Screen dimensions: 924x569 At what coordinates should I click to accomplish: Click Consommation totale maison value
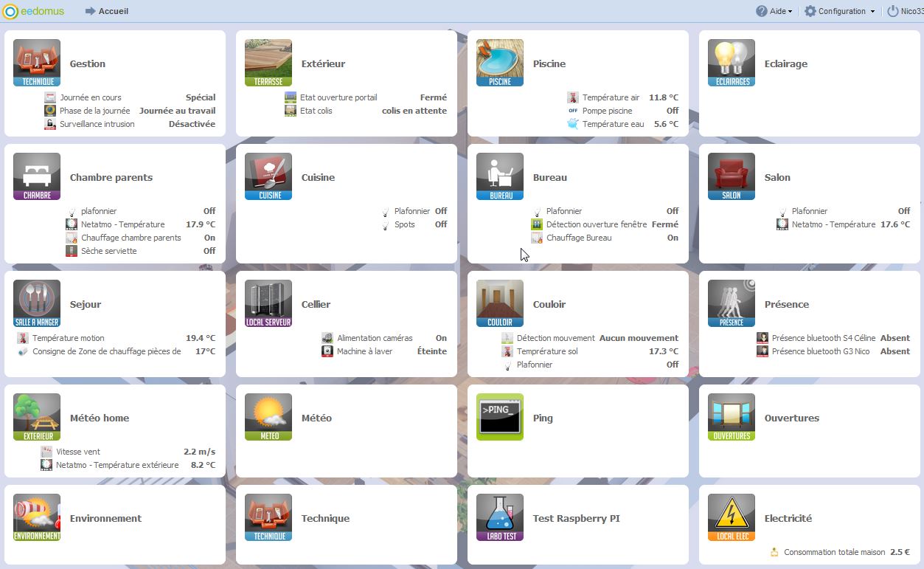pyautogui.click(x=900, y=552)
